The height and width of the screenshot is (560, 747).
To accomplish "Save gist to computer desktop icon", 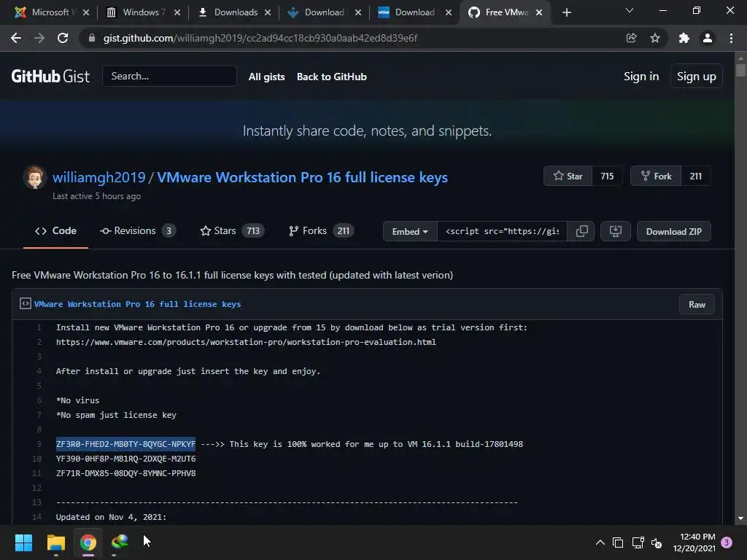I will (616, 231).
